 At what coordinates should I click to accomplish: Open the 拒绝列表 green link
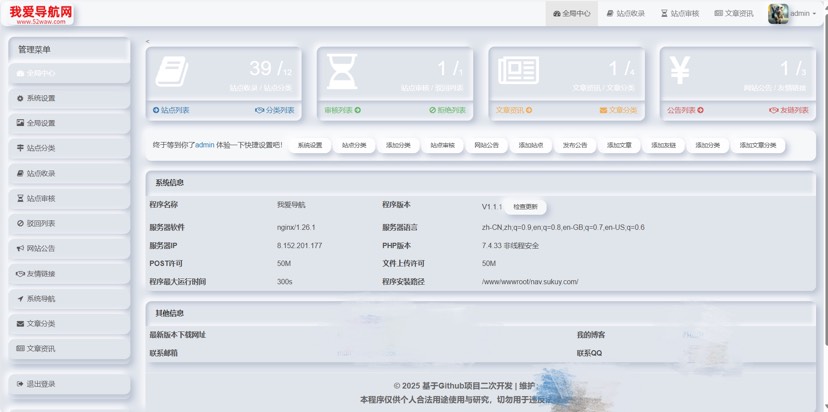pyautogui.click(x=447, y=110)
